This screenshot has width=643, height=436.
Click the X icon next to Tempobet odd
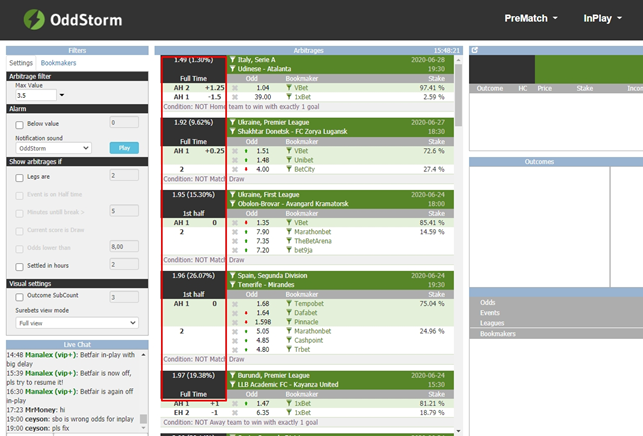point(236,303)
